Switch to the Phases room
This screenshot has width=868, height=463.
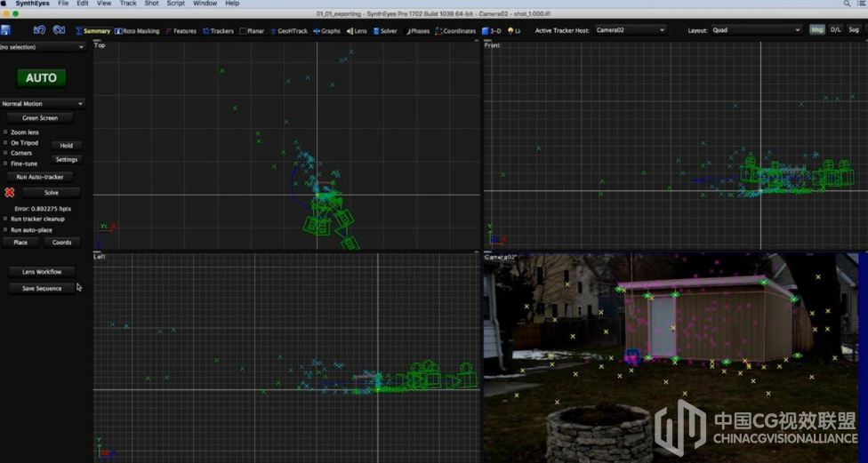coord(417,31)
